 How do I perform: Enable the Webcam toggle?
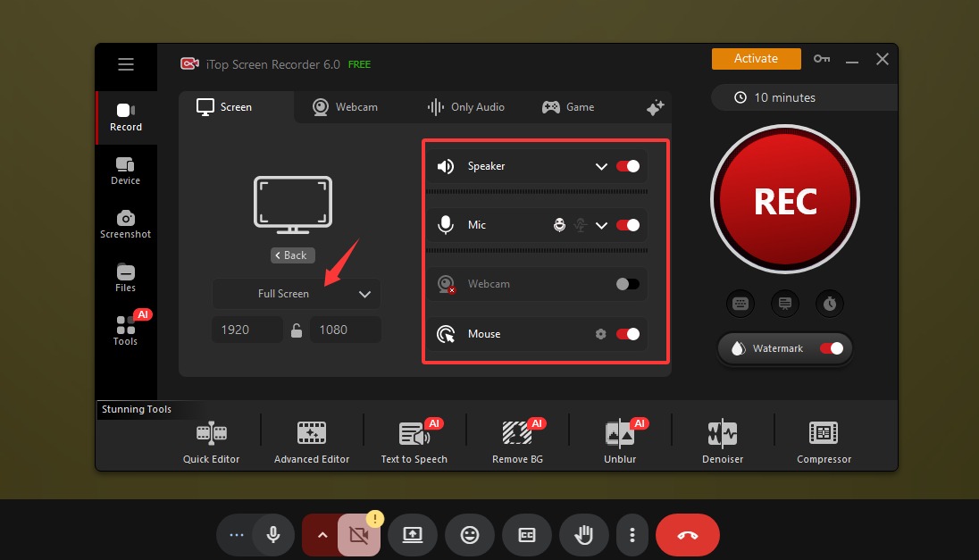(x=628, y=284)
